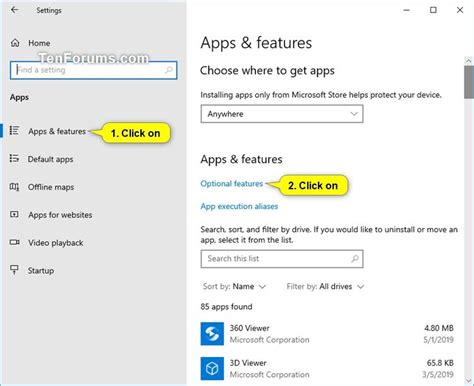This screenshot has width=474, height=386.
Task: Maximize the Settings window
Action: pyautogui.click(x=433, y=10)
